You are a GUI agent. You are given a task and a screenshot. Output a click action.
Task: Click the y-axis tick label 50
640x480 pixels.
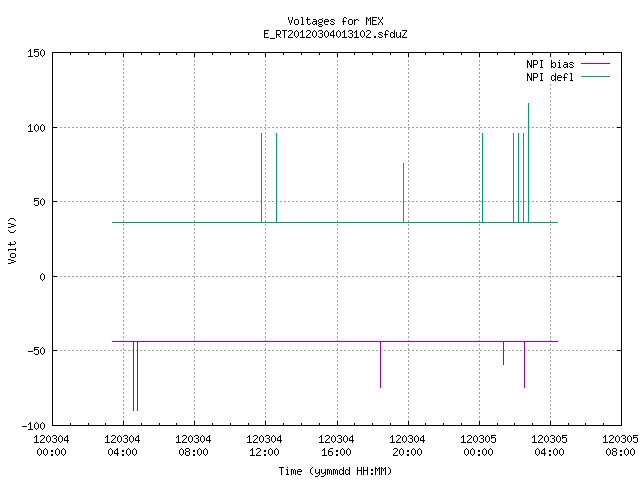coord(39,202)
